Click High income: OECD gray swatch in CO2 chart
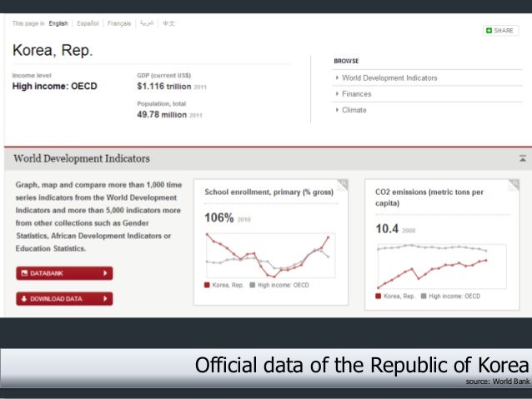The image size is (532, 399). click(x=424, y=296)
